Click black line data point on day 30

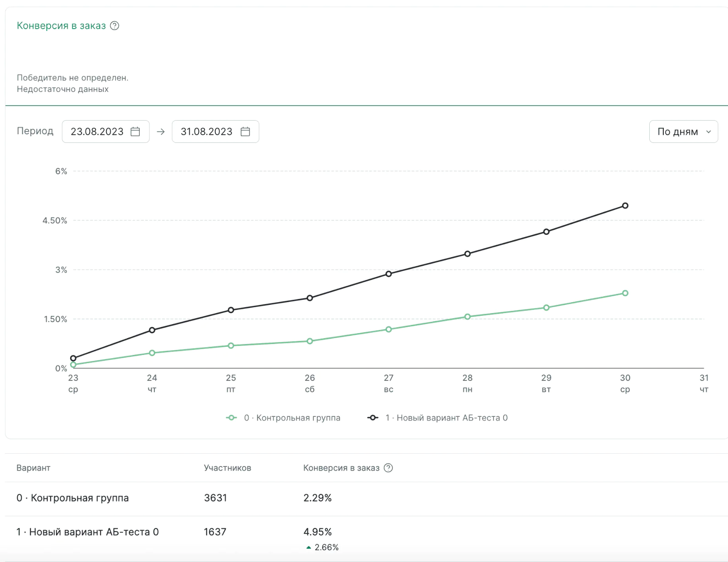click(x=625, y=206)
